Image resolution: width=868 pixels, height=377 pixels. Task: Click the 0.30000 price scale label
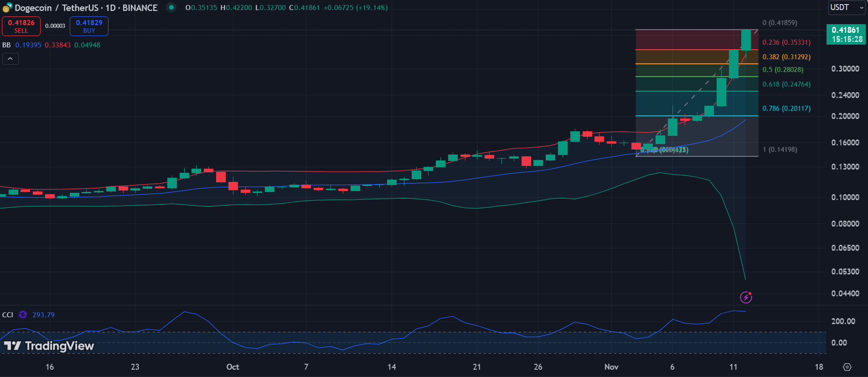(845, 69)
